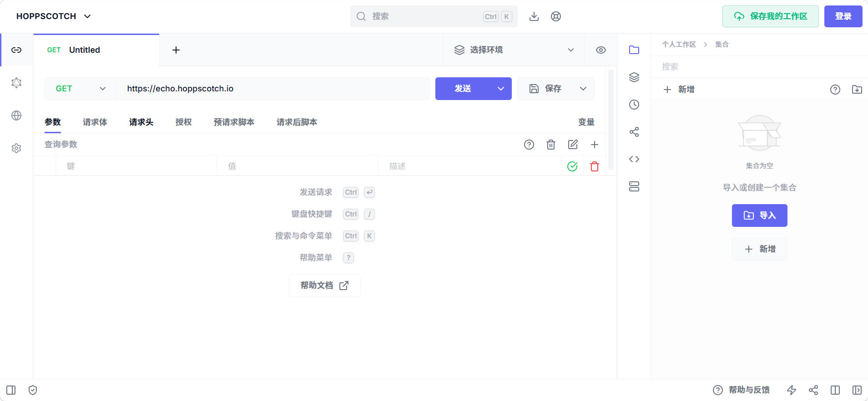Click the 保存我的工作区 button

771,16
